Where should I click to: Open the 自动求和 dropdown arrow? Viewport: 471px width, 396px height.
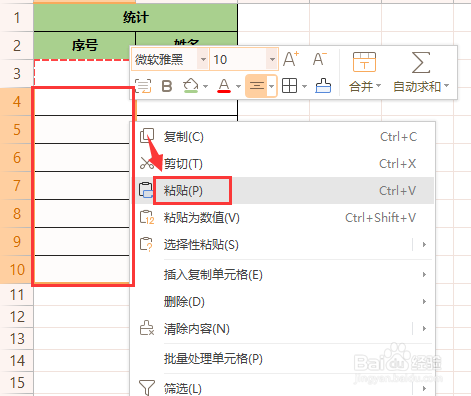point(447,86)
